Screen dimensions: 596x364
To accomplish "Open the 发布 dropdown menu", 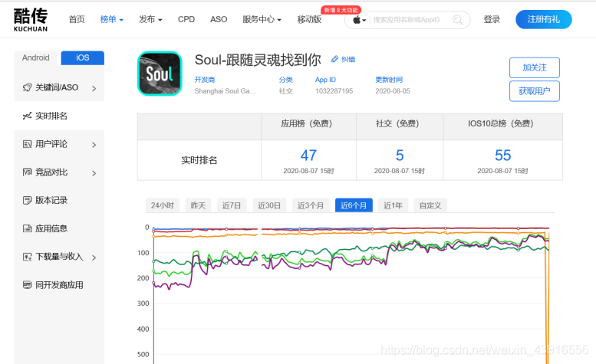I will click(150, 19).
